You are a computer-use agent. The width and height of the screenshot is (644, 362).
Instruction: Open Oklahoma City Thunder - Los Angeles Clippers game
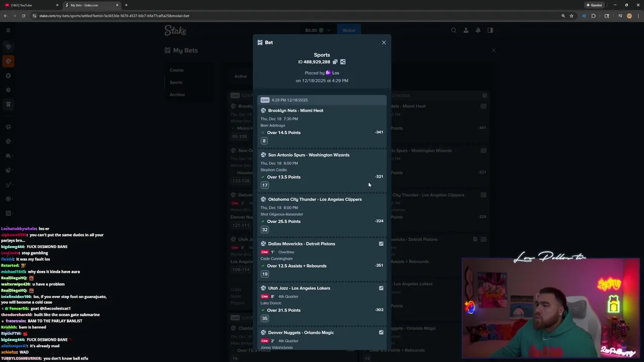click(315, 199)
